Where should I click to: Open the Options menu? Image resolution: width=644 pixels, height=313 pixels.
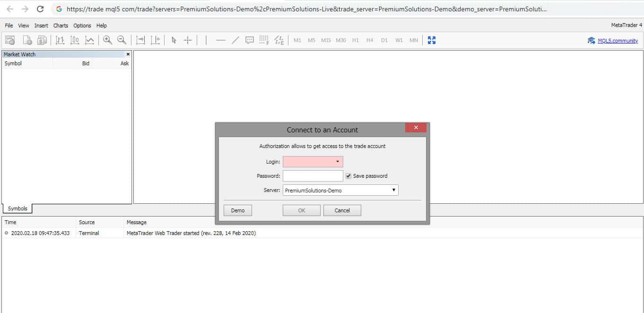(x=82, y=26)
